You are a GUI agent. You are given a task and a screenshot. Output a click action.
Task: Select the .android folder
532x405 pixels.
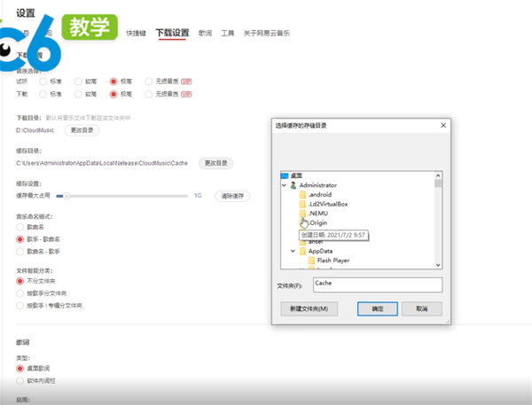[x=319, y=195]
